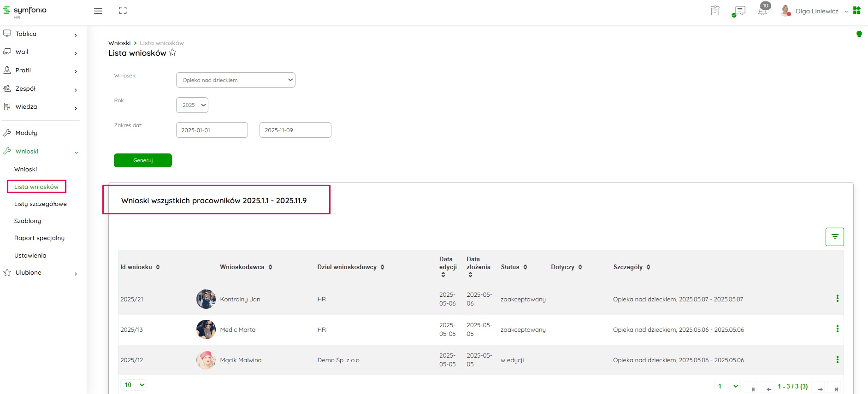The width and height of the screenshot is (868, 394).
Task: Expand the Tablica sidebar menu
Action: (40, 34)
